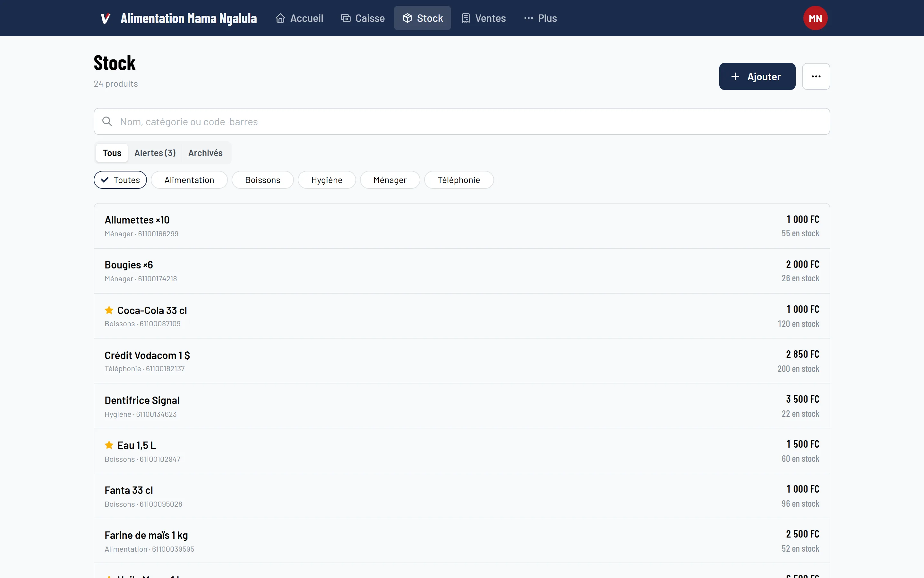
Task: Focus the product search field
Action: point(462,122)
